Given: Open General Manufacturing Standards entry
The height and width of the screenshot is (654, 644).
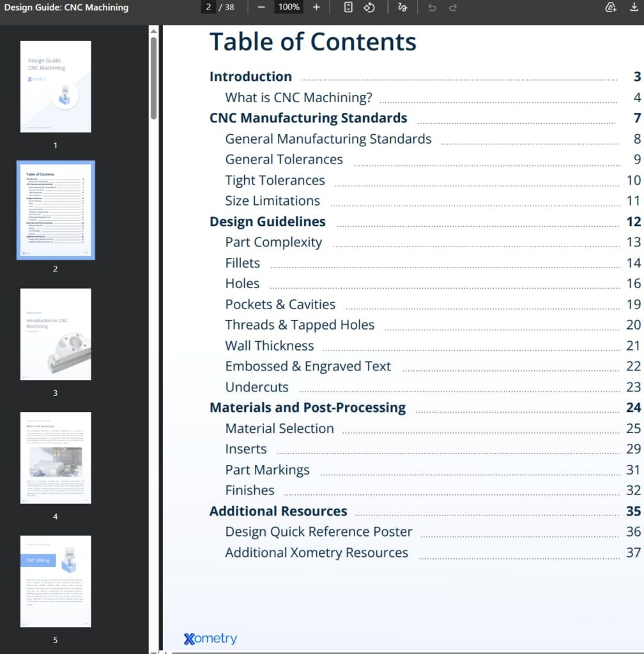Looking at the screenshot, I should click(x=328, y=139).
